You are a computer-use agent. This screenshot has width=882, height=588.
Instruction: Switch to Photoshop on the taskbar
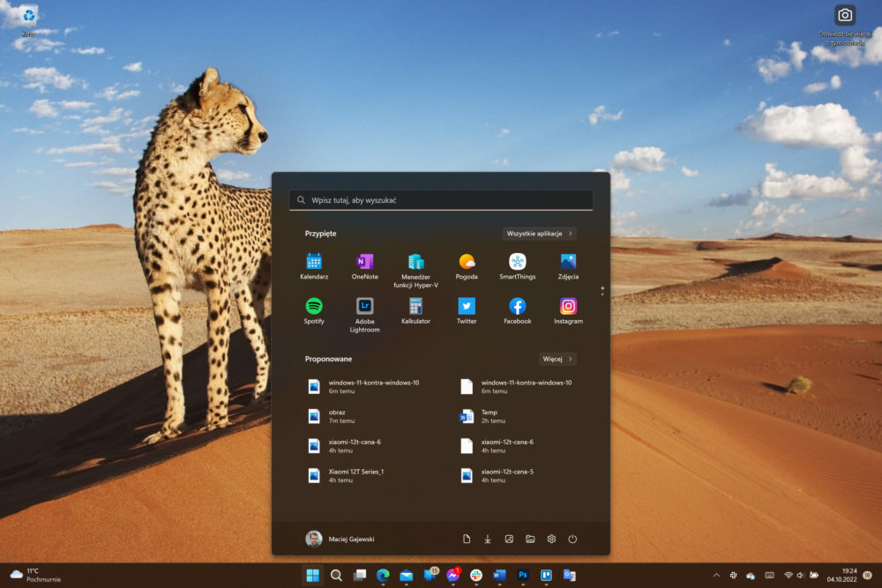click(x=522, y=575)
